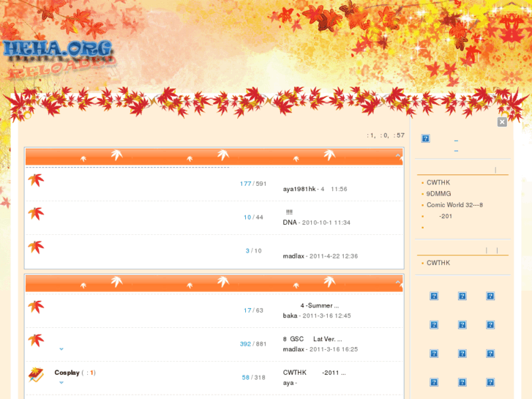Open the 'Comic World 32---8' sidebar link

pos(454,205)
